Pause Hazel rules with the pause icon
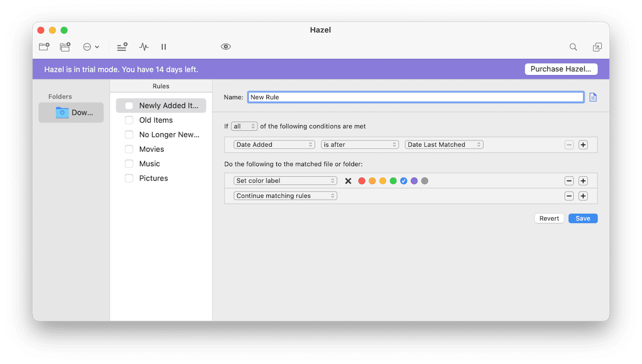 [x=164, y=47]
